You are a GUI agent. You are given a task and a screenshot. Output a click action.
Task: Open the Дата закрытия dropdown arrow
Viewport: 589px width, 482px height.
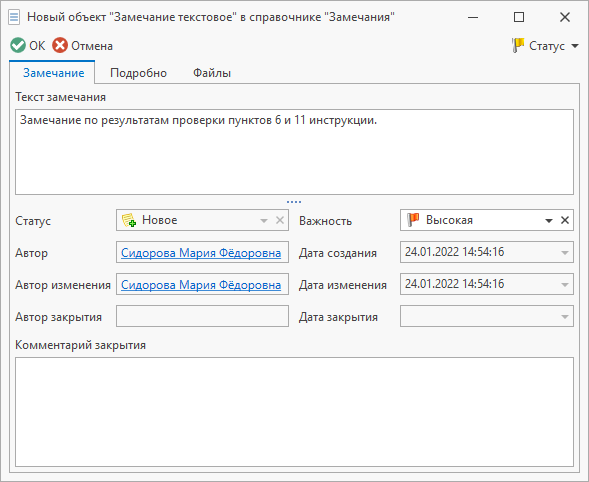565,317
